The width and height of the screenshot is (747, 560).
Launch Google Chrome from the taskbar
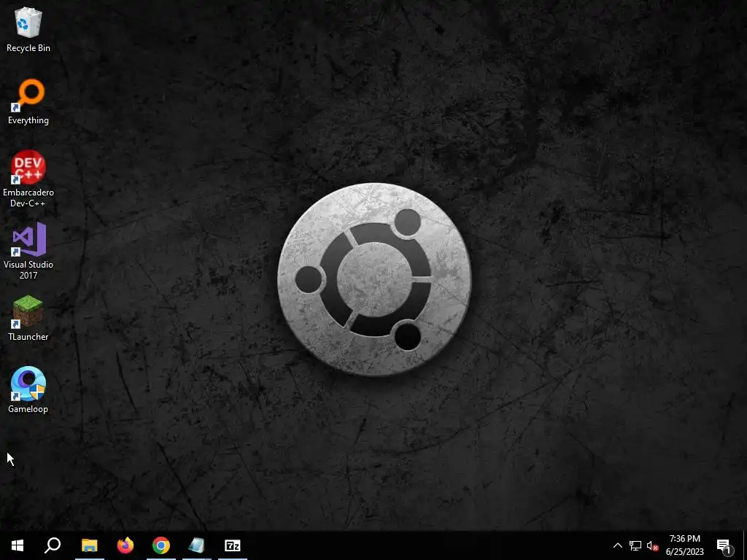(x=161, y=545)
